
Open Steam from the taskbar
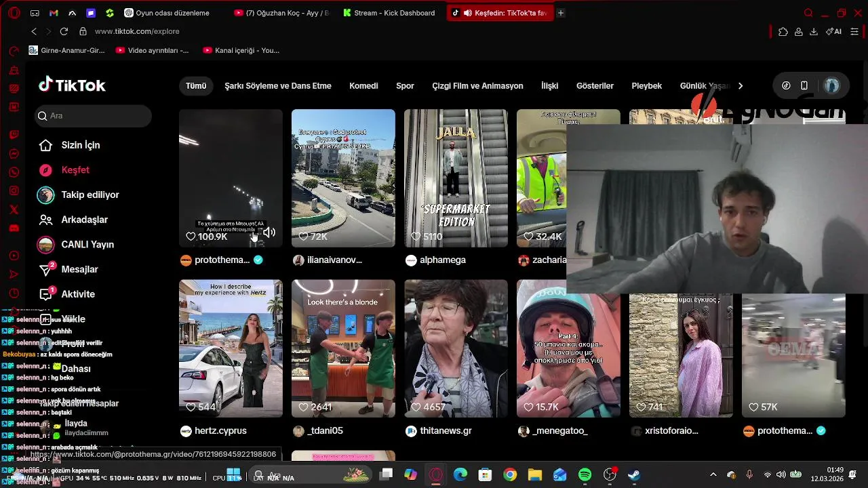(x=634, y=475)
